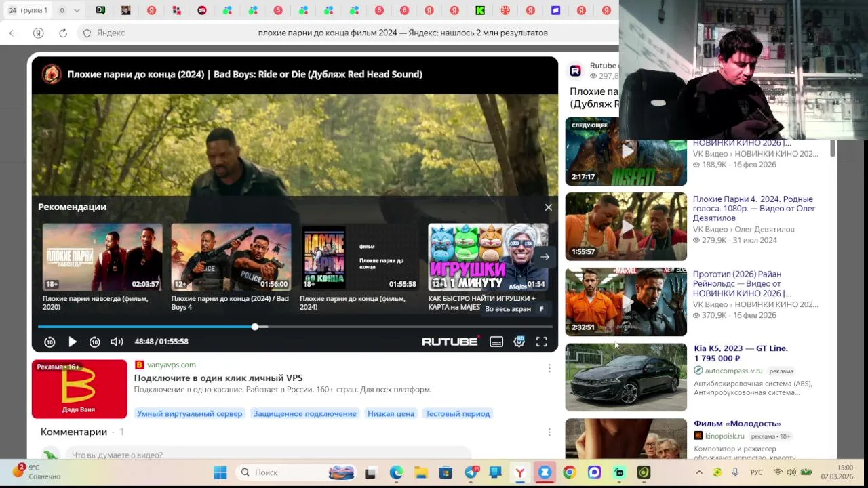Open File Explorer from taskbar

pyautogui.click(x=421, y=472)
